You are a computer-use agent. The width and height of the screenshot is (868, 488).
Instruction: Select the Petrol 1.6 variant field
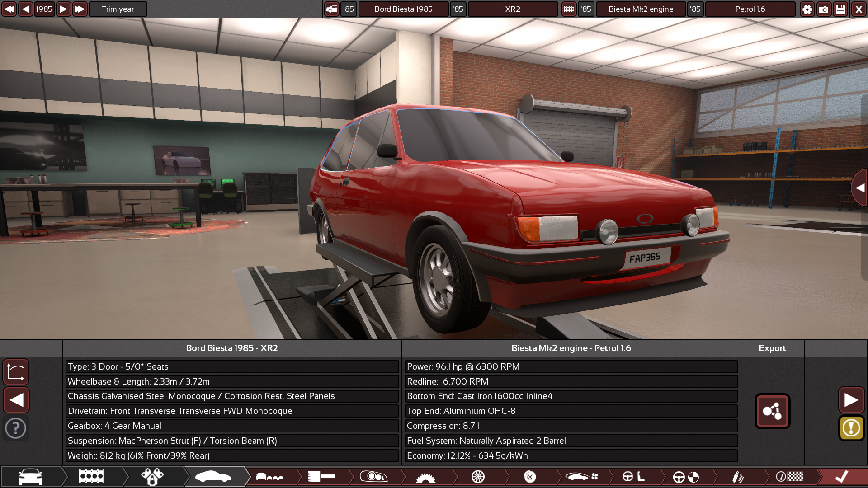[750, 9]
